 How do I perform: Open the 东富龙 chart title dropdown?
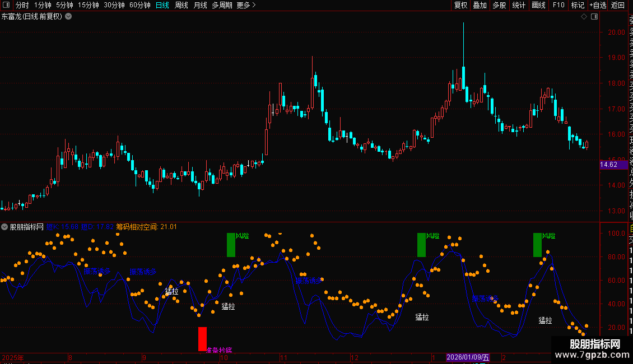click(69, 17)
